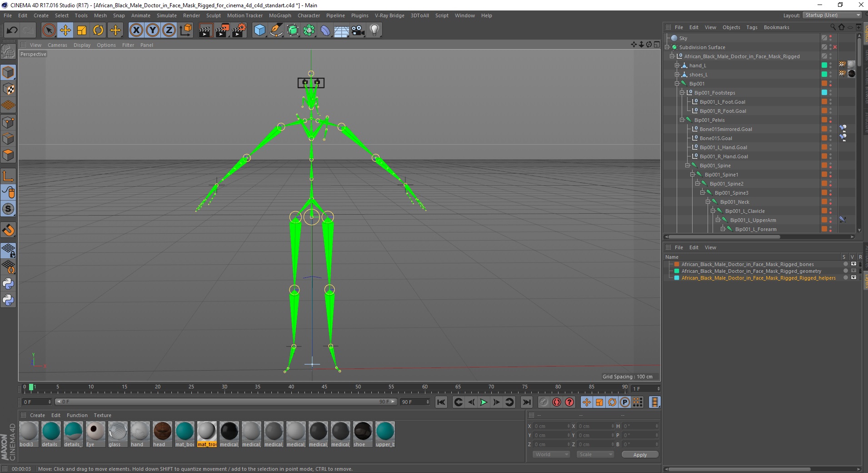Add a Floor environment object
Viewport: 868px width, 473px height.
tap(342, 30)
